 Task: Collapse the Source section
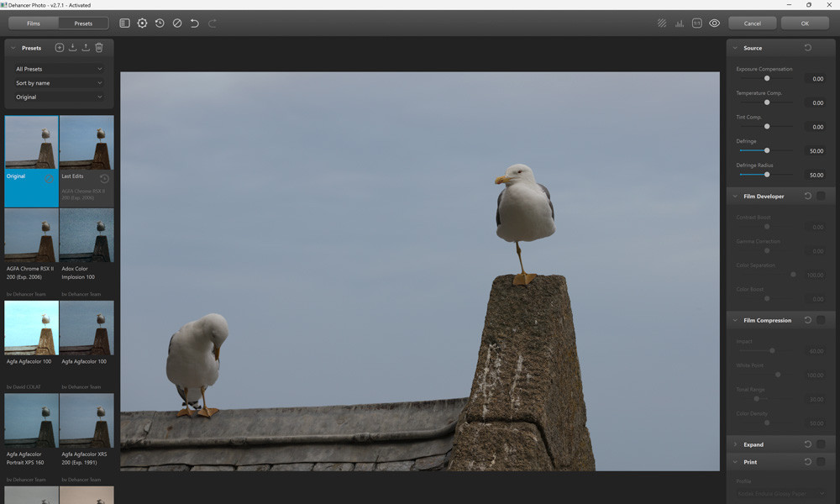pos(735,48)
